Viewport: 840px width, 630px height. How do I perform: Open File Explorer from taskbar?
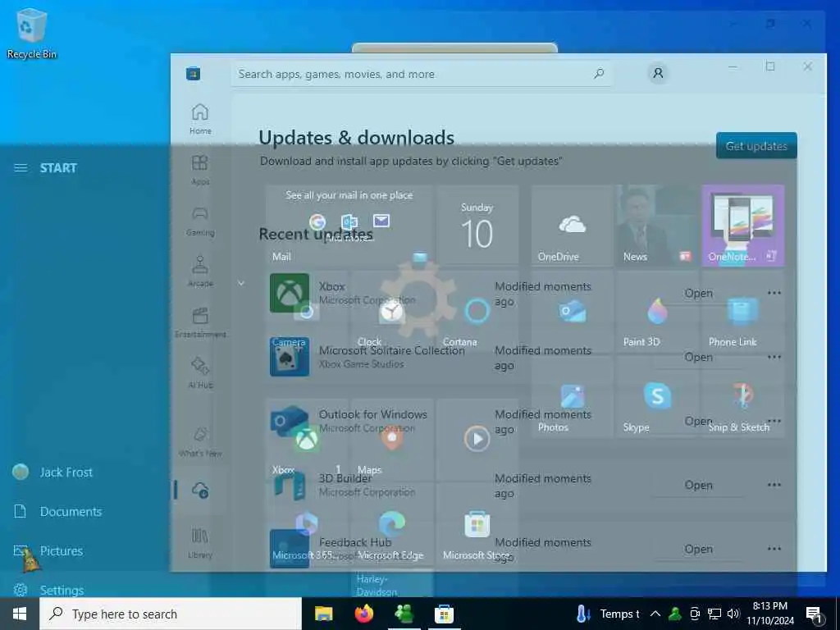click(x=323, y=614)
